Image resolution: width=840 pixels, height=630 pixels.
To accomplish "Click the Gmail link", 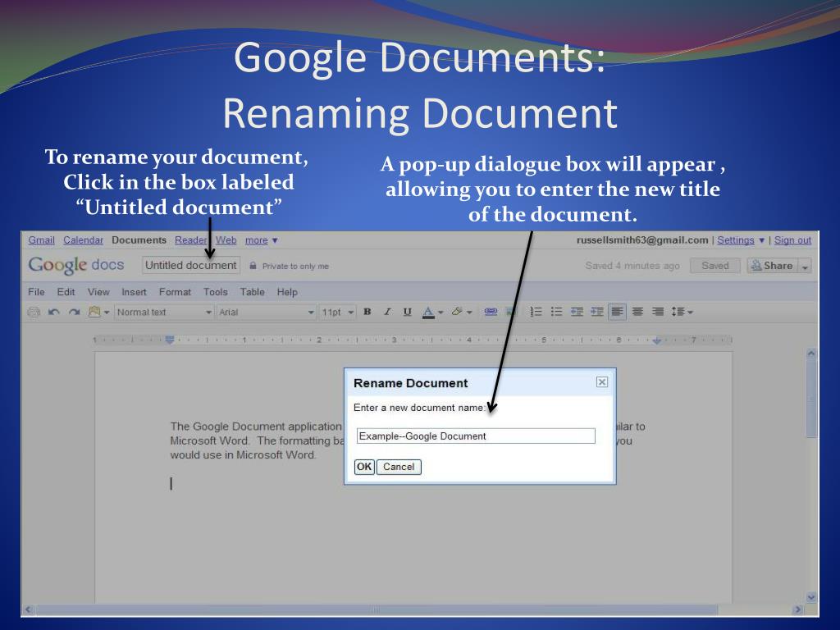I will click(41, 240).
